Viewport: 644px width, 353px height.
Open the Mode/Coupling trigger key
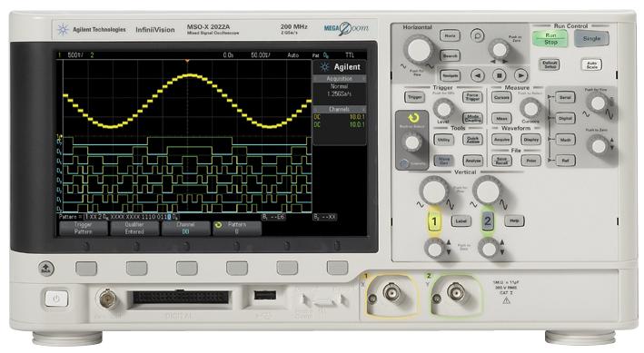[x=472, y=119]
